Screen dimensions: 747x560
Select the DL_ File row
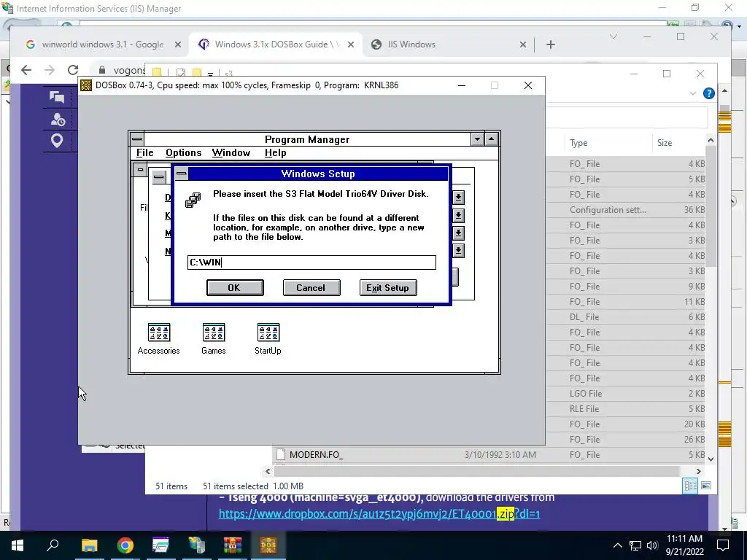click(x=627, y=317)
